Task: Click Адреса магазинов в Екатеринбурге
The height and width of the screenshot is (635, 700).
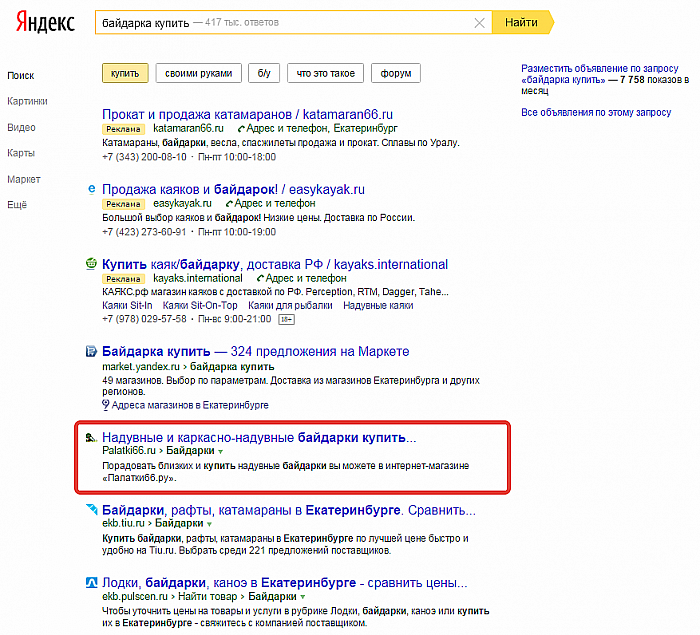Action: coord(190,405)
